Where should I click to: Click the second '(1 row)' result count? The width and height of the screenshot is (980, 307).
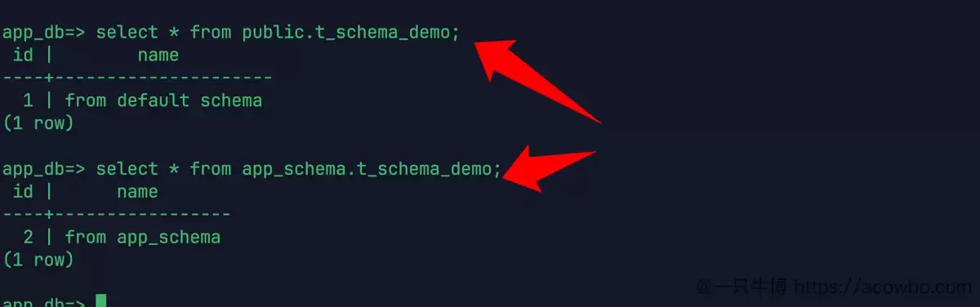pos(38,260)
